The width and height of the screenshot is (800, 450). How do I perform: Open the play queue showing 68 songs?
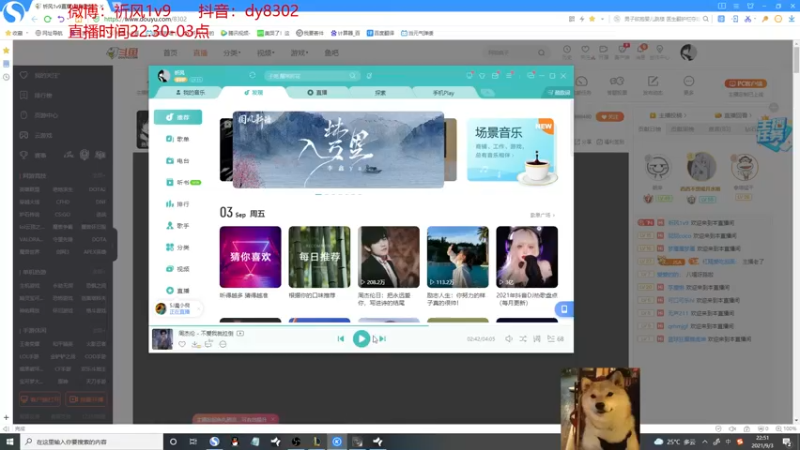(x=555, y=339)
